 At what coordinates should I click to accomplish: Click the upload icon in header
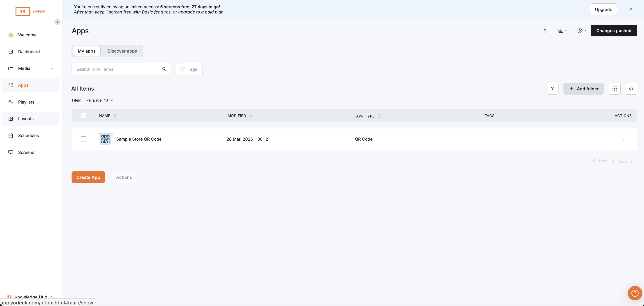545,31
